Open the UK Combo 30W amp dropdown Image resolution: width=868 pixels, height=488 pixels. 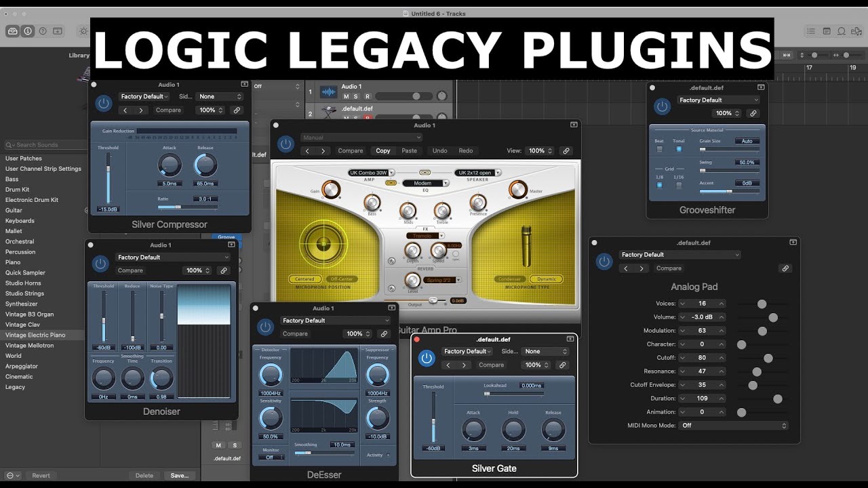coord(372,173)
